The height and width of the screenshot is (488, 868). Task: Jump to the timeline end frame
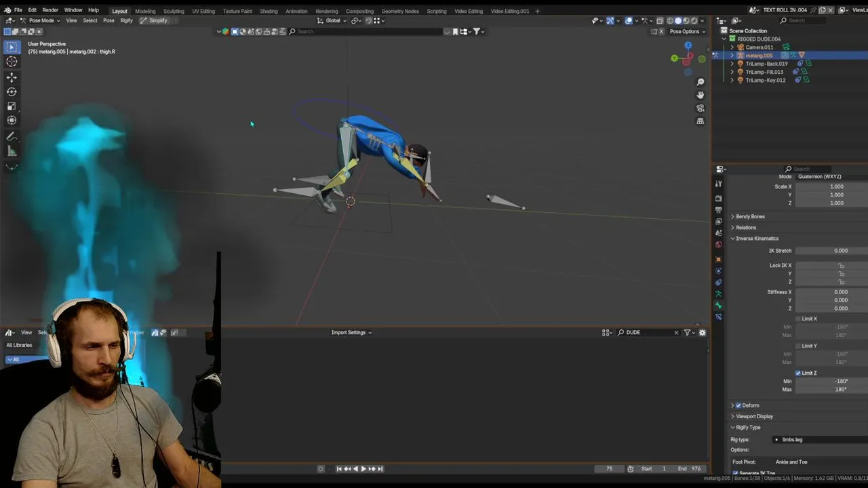click(x=380, y=468)
